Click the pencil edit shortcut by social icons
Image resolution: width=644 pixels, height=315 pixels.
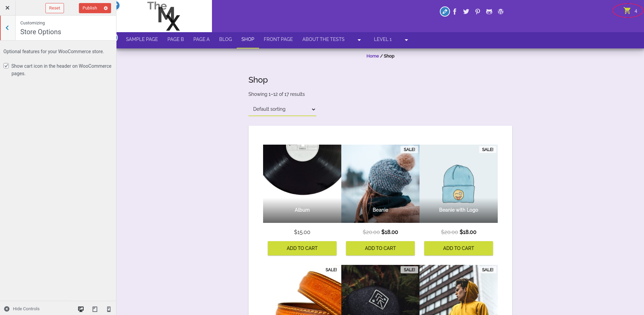pos(445,12)
